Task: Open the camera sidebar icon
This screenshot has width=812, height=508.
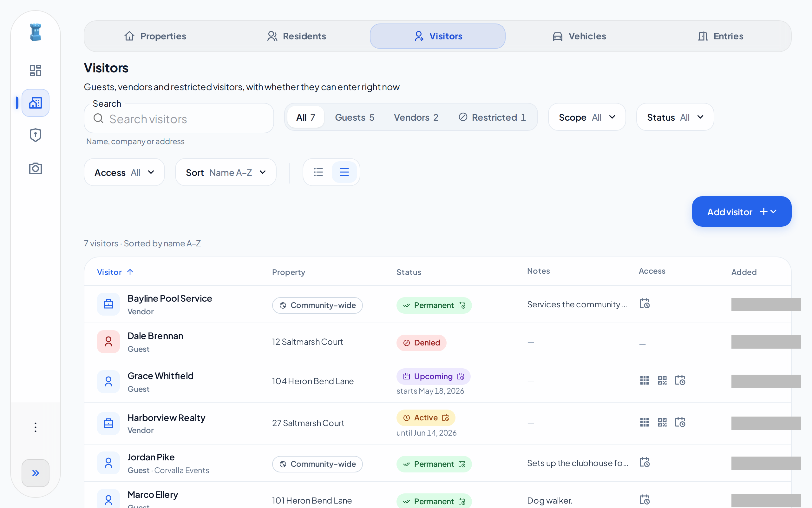Action: click(35, 168)
